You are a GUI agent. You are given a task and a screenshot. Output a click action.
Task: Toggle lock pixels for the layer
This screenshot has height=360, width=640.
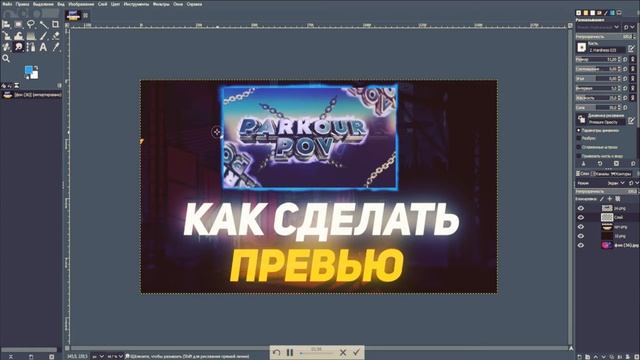[602, 199]
